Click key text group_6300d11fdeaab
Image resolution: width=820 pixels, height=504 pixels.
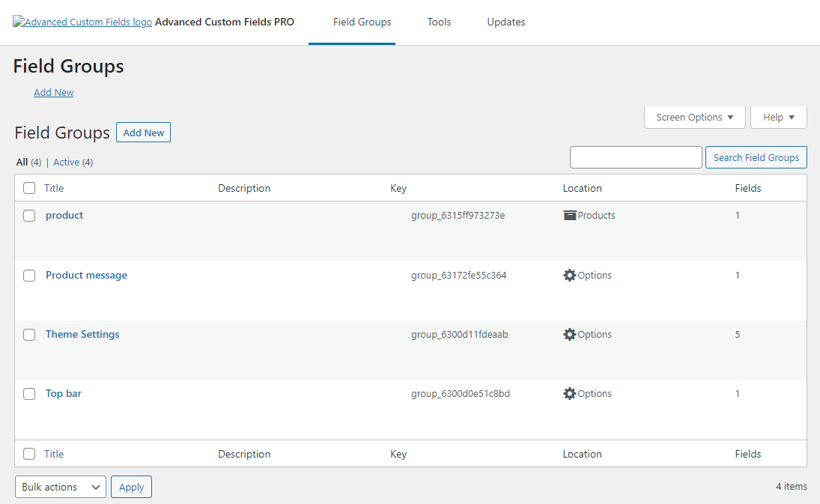click(x=459, y=334)
